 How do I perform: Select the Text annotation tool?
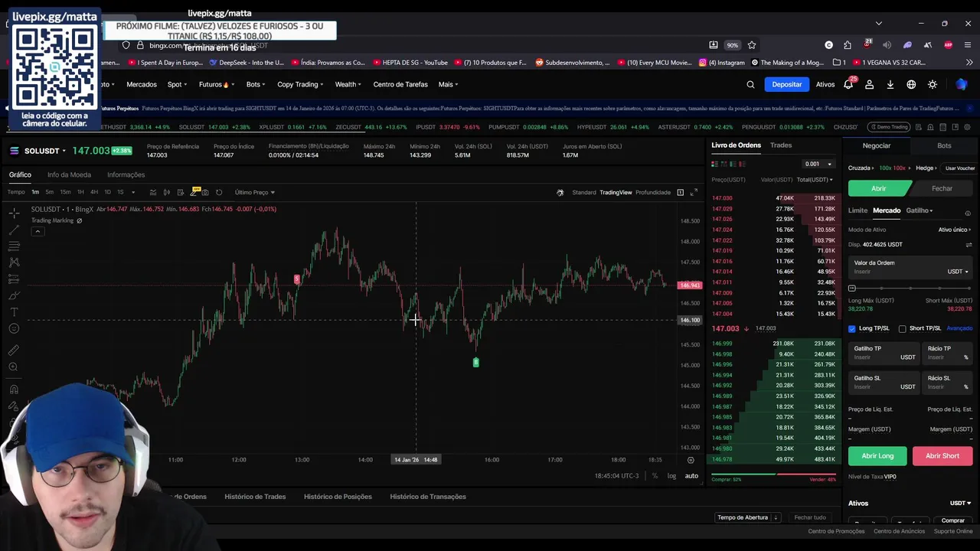[14, 311]
